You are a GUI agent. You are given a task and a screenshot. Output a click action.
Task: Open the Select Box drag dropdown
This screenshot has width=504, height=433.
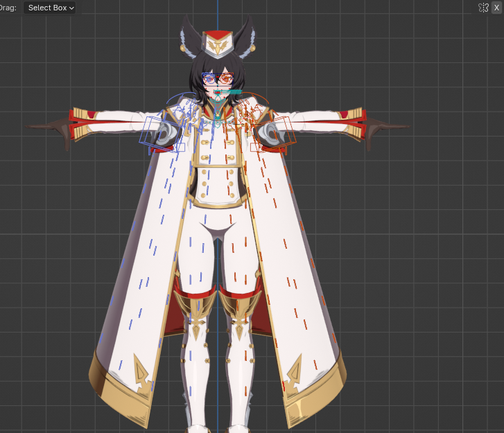click(49, 8)
